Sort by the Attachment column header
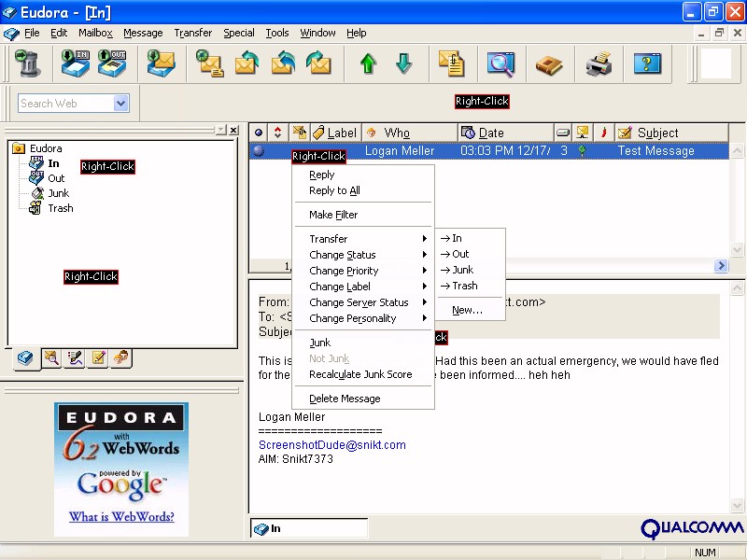Image resolution: width=747 pixels, height=560 pixels. point(300,133)
